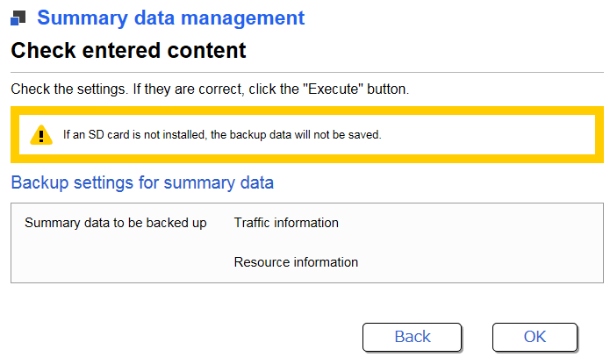Click "Backup settings for summary data" heading
This screenshot has height=364, width=610.
[142, 183]
